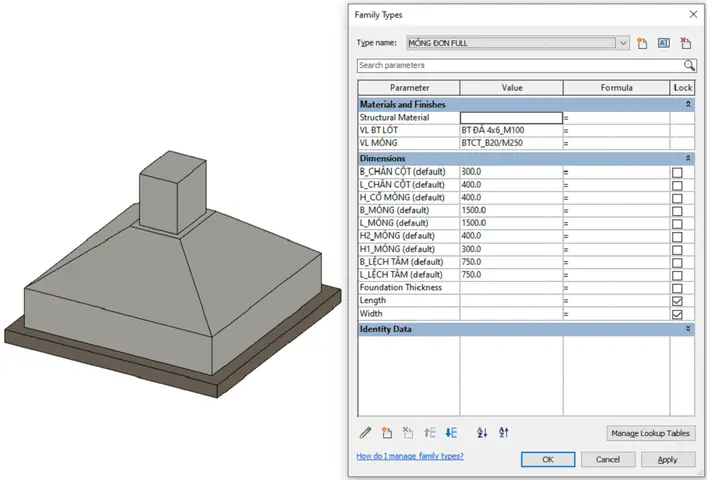This screenshot has width=707, height=480.
Task: Click the New Type icon
Action: click(x=641, y=43)
